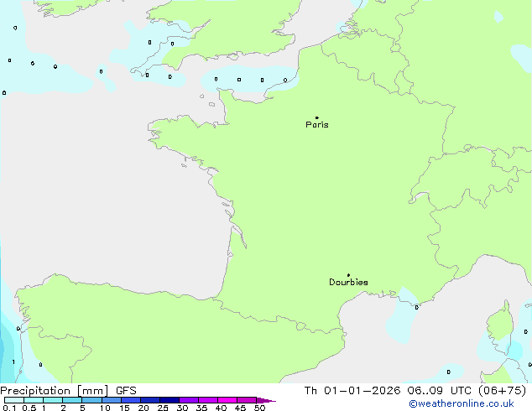Click the date text '01-01-2026'
Screen dimensions: 532x411
click(x=362, y=391)
